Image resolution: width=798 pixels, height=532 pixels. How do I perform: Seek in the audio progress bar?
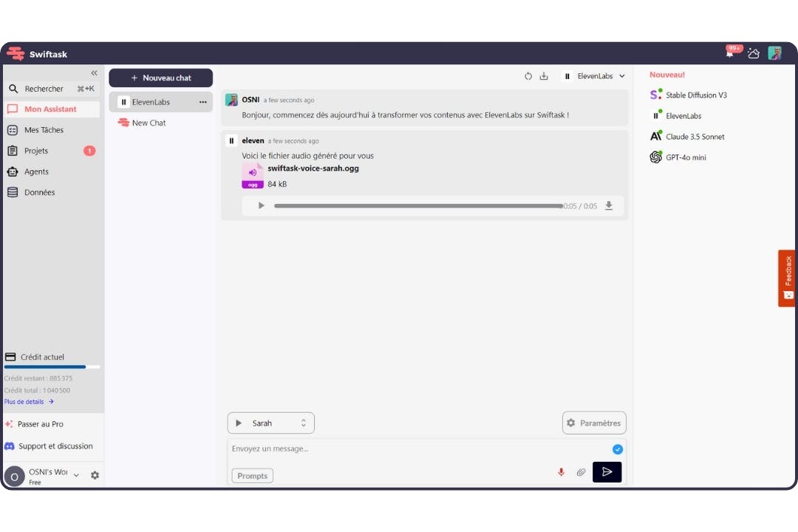(x=418, y=205)
